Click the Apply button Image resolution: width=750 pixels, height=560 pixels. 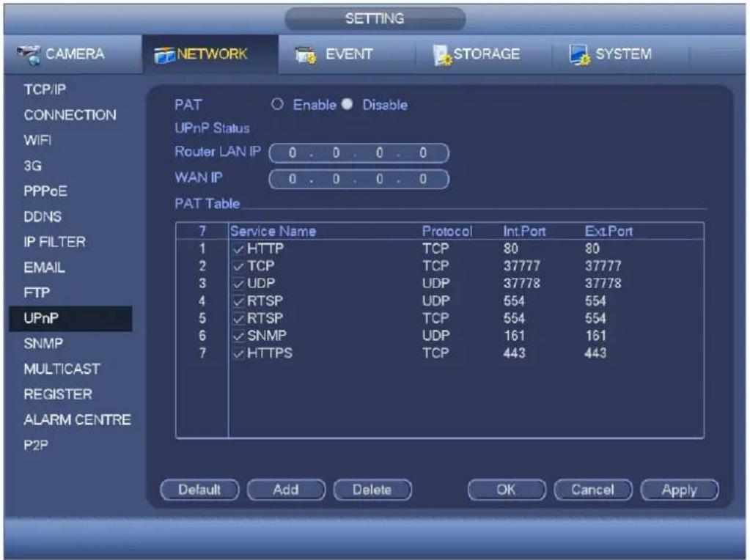point(679,490)
